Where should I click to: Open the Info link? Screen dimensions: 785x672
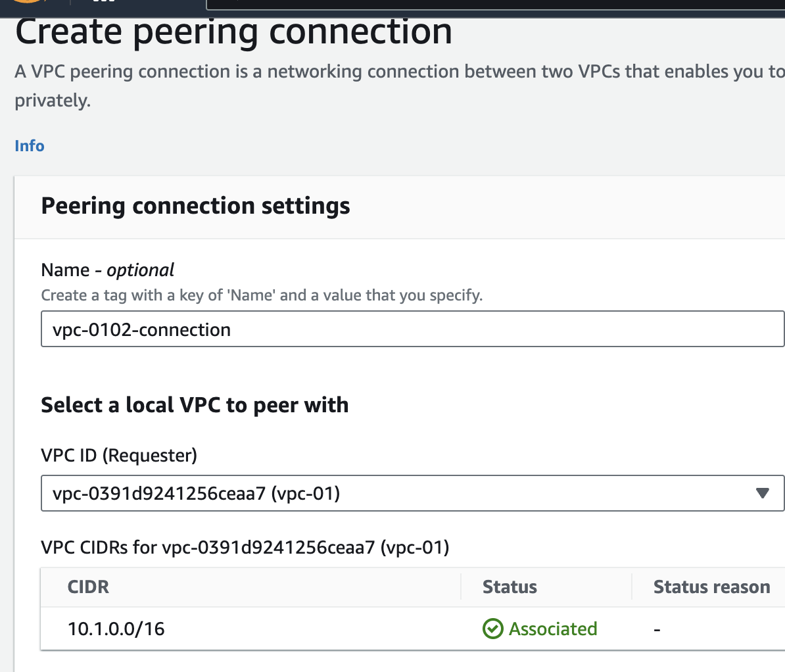(30, 146)
